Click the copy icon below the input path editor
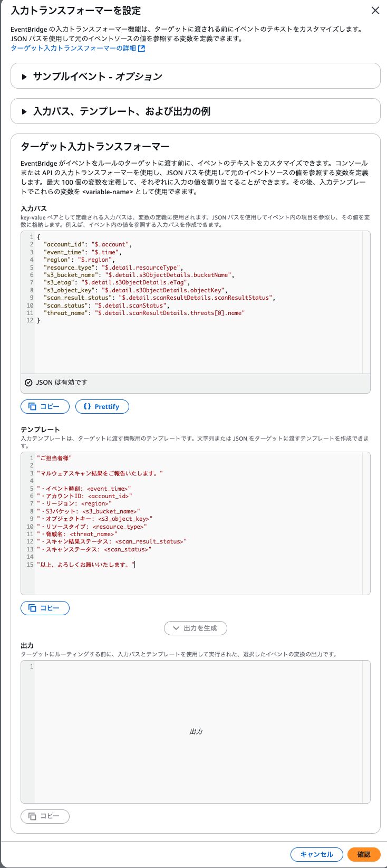This screenshot has height=868, width=387. click(x=32, y=407)
